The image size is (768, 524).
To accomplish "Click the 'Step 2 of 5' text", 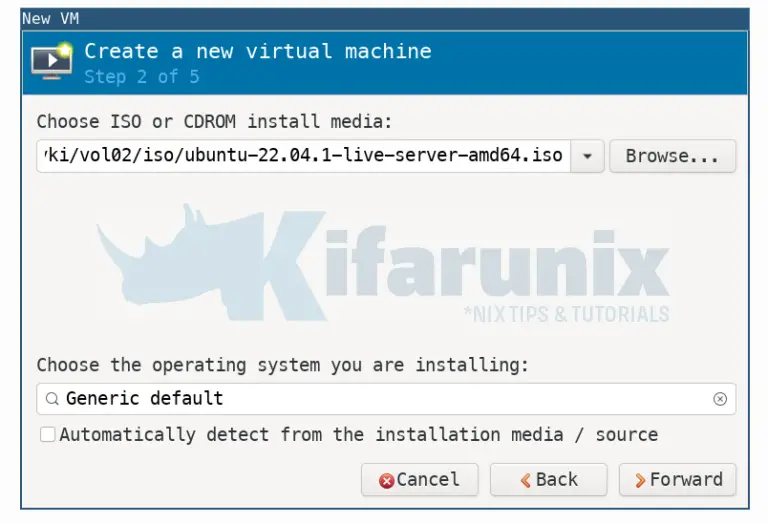I will coord(142,77).
